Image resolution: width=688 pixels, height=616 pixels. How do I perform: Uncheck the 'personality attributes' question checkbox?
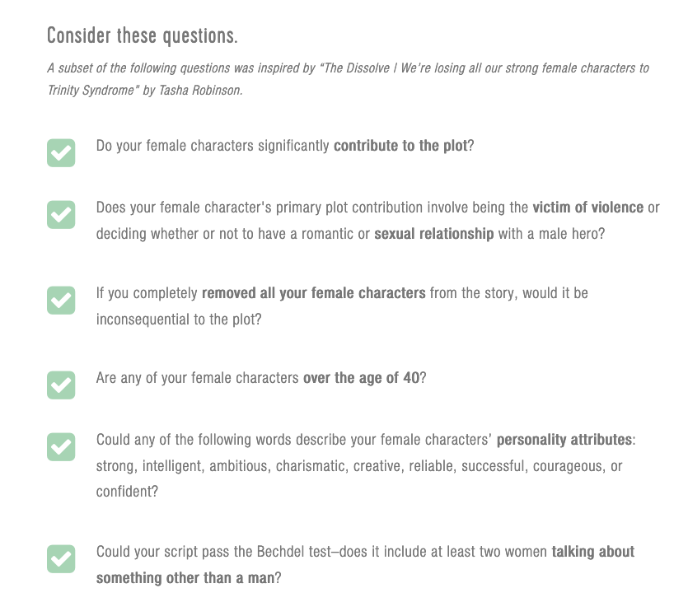(x=61, y=446)
